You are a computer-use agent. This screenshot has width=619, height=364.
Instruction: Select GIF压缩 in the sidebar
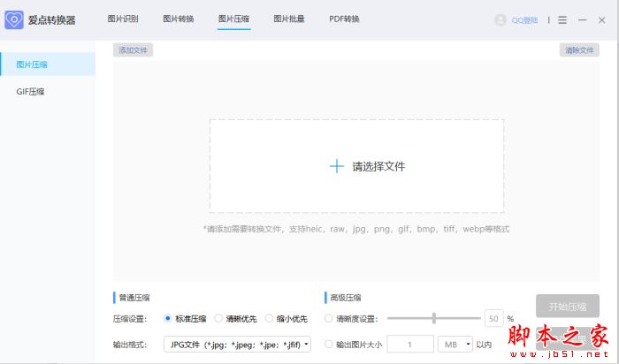[x=31, y=91]
